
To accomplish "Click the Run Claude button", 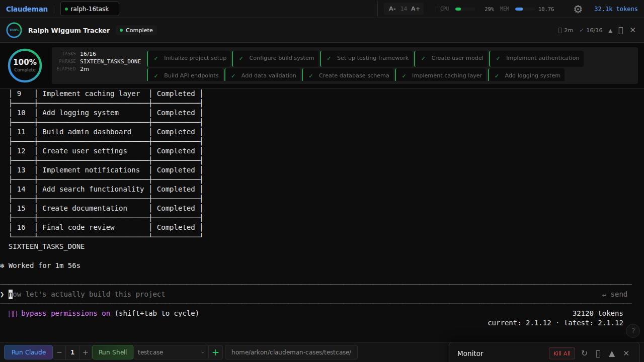I will (29, 352).
